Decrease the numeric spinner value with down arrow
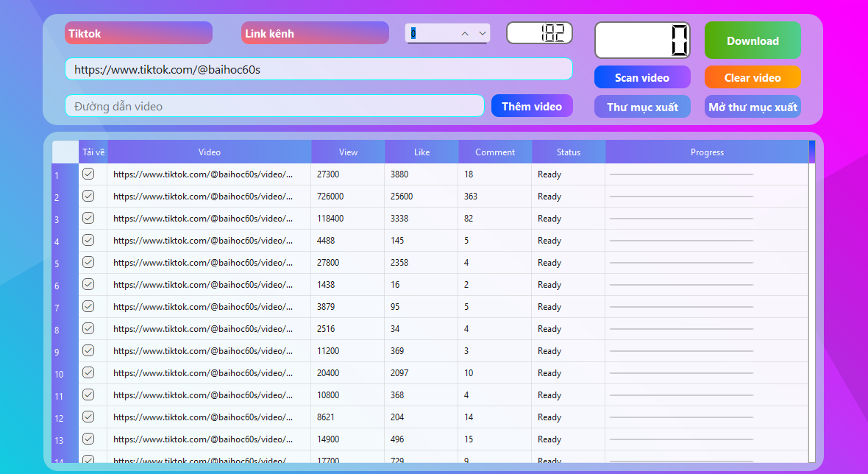 click(x=482, y=34)
